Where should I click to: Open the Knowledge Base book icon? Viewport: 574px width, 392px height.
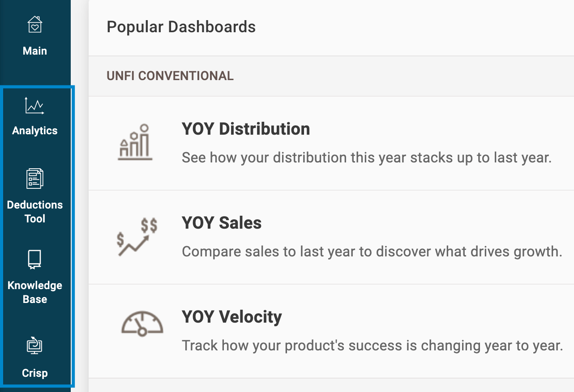[34, 260]
